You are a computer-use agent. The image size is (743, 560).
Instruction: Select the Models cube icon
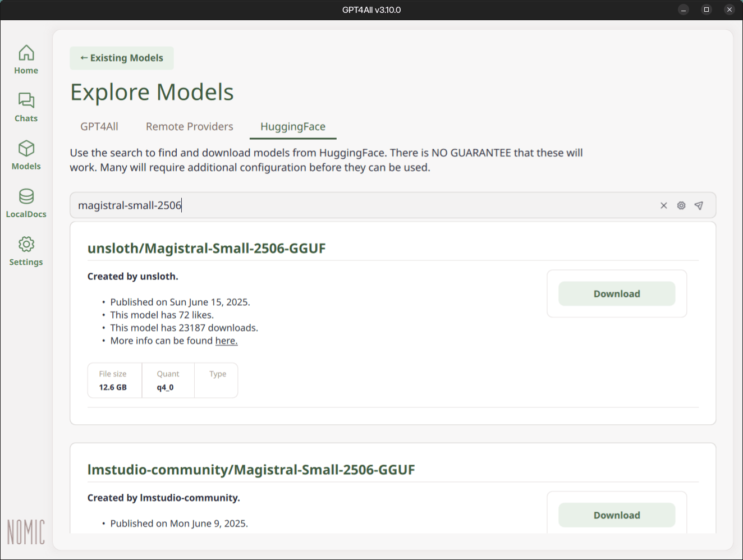point(26,155)
